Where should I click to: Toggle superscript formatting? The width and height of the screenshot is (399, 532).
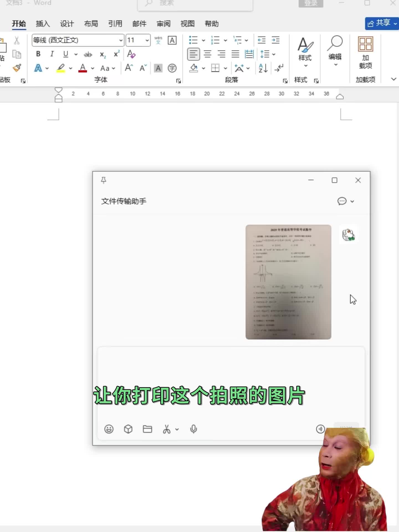[x=117, y=54]
